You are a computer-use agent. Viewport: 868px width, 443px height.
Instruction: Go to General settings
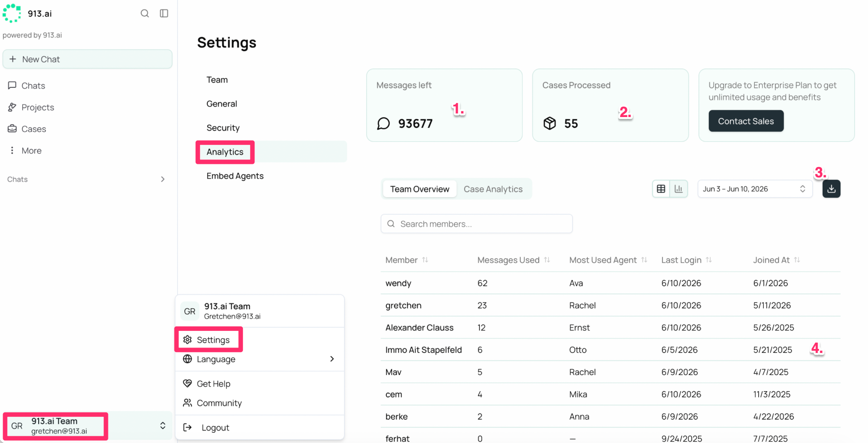click(222, 104)
